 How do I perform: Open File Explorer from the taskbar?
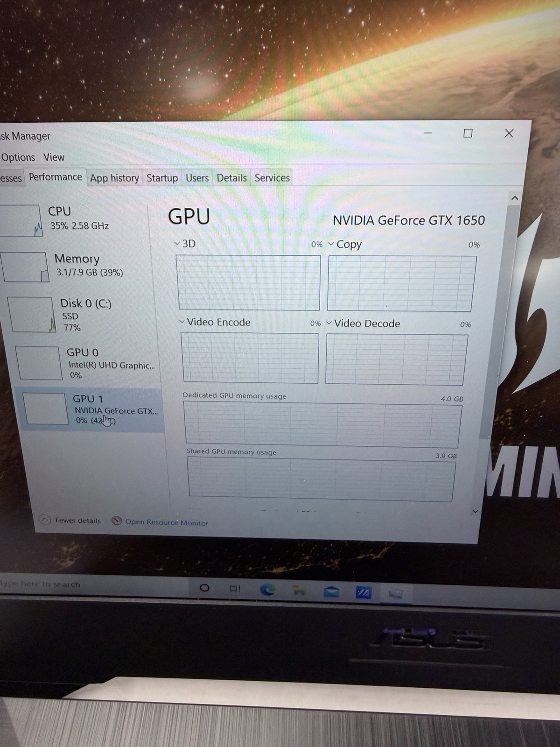coord(299,592)
